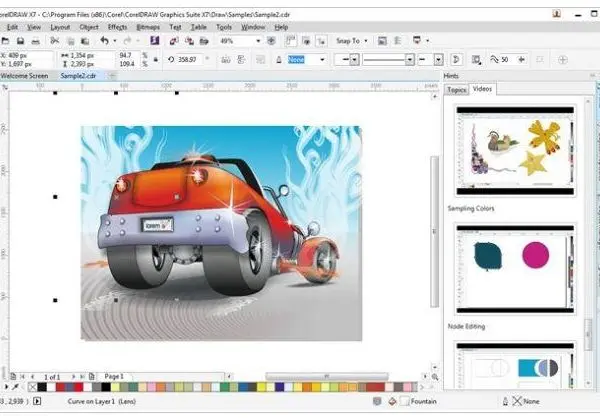Screen dimensions: 600x420
Task: Toggle Show grid button in toolbar
Action: pos(306,41)
